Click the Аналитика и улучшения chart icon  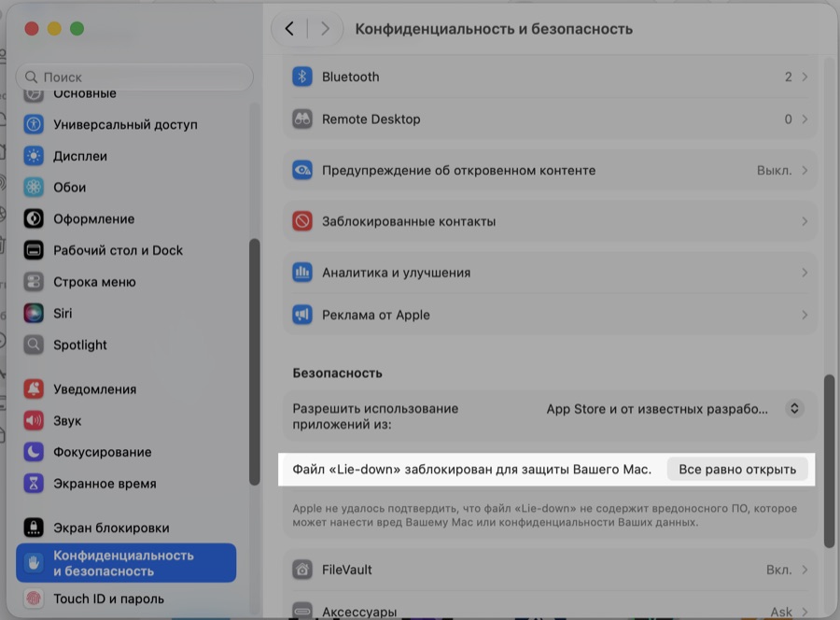click(302, 273)
